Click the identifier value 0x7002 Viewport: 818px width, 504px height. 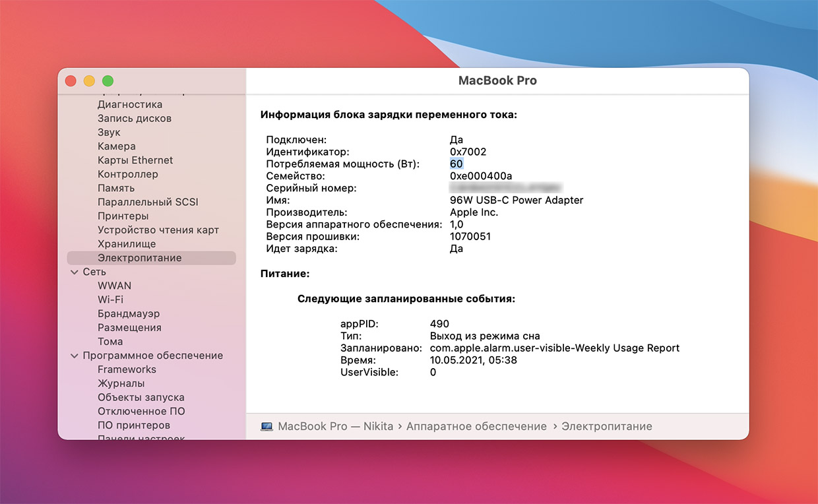point(468,152)
